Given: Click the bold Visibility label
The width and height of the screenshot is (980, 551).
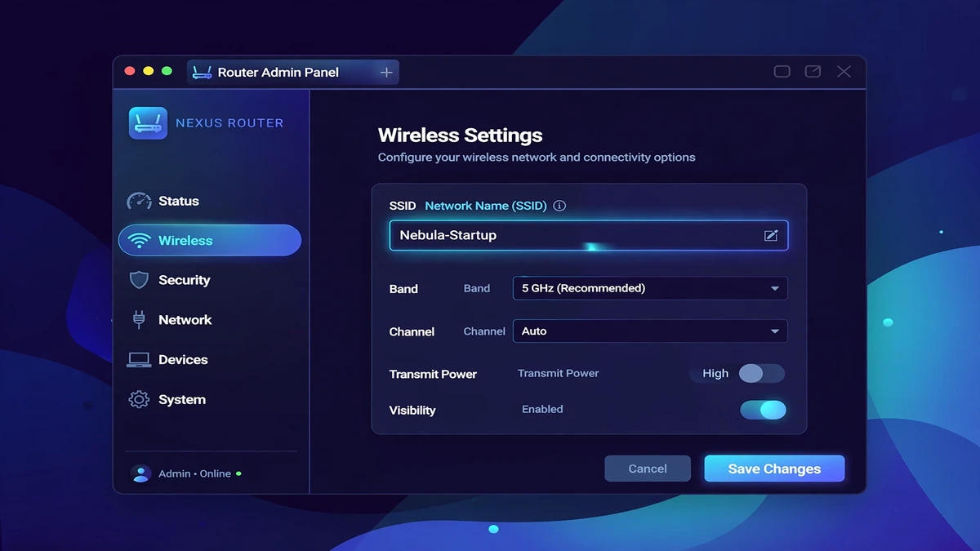Looking at the screenshot, I should (412, 410).
